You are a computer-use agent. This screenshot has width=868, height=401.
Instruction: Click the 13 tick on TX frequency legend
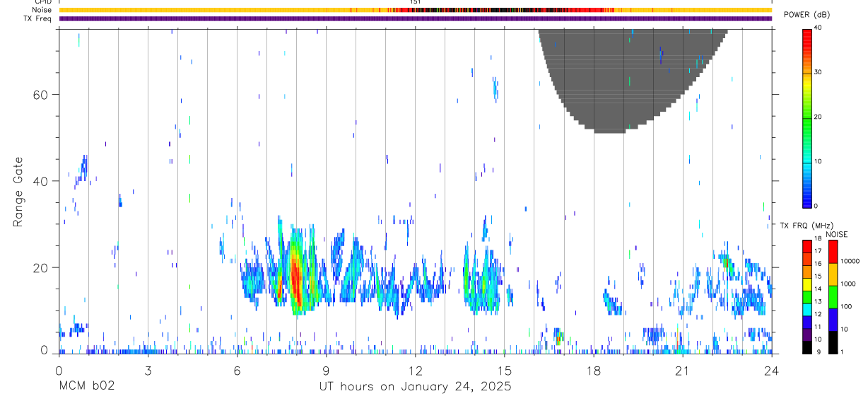point(818,302)
